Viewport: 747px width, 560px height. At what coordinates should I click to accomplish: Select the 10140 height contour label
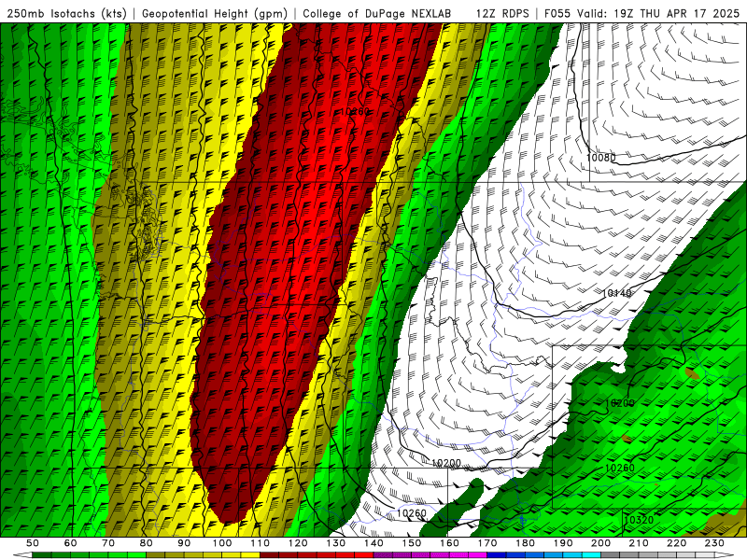[617, 293]
